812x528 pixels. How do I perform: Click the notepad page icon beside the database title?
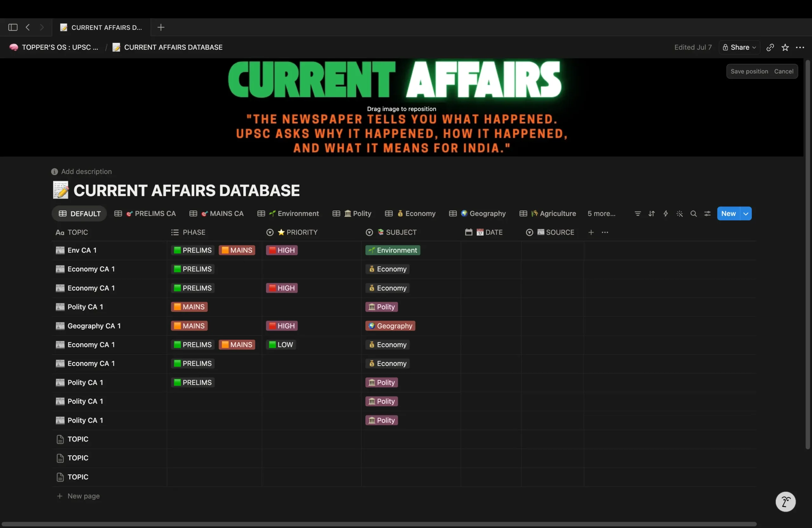click(61, 190)
